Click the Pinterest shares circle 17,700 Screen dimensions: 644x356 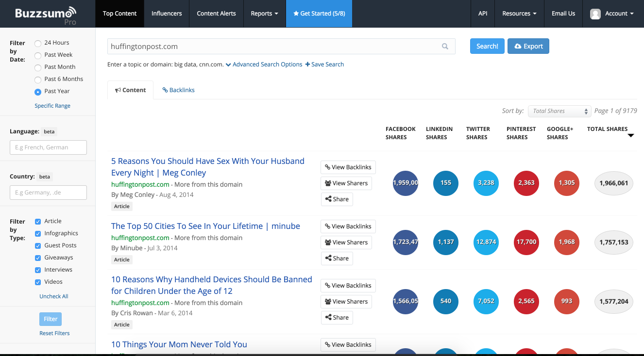526,242
